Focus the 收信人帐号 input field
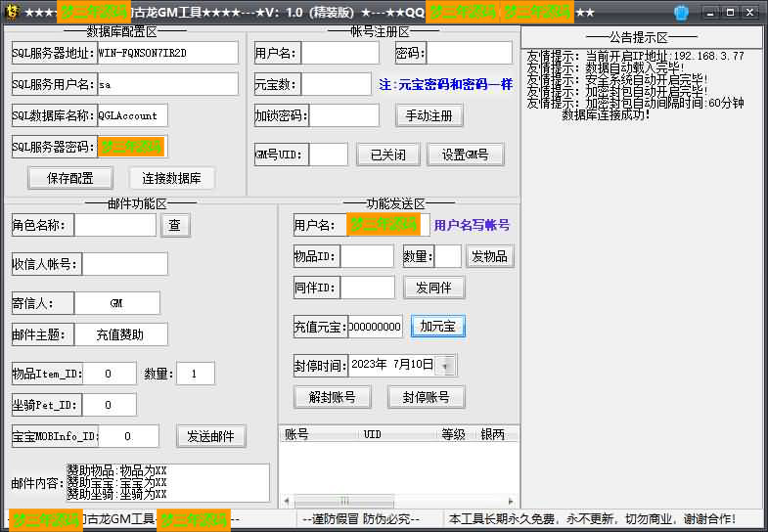768x532 pixels. 125,264
